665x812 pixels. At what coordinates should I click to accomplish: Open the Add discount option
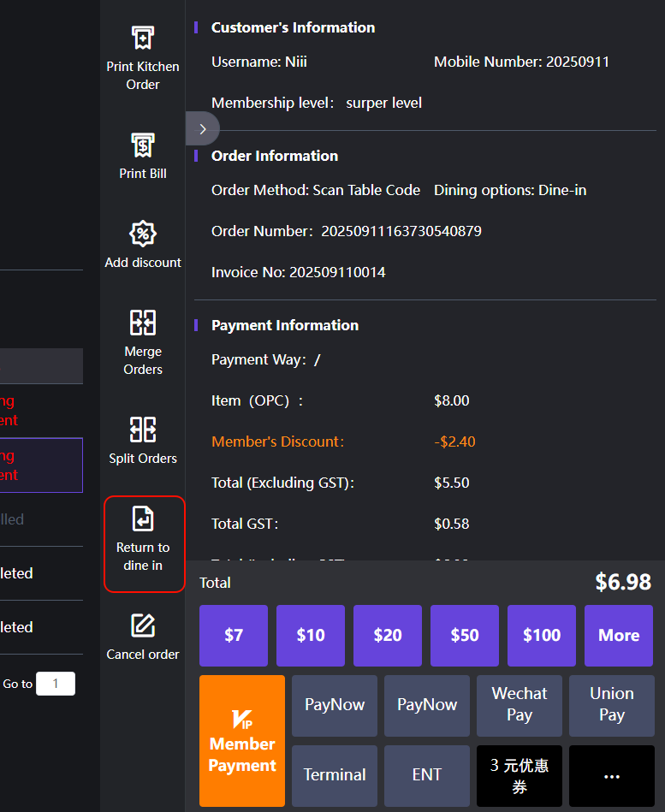click(142, 234)
